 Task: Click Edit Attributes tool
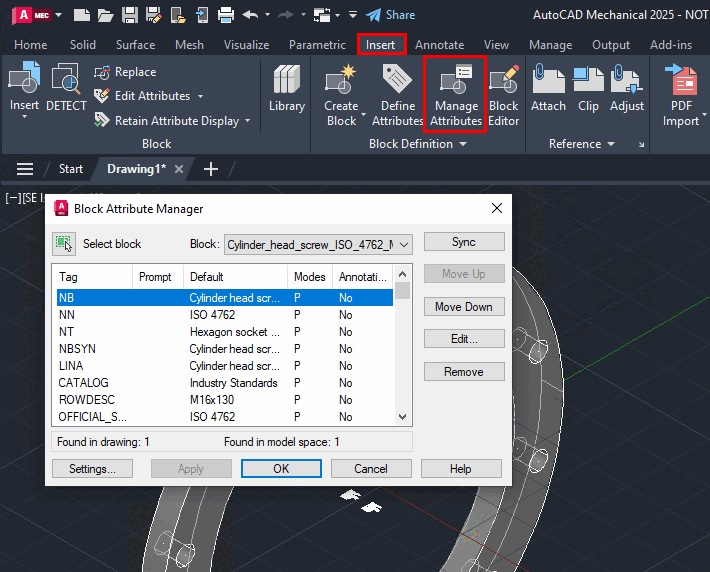pos(142,96)
